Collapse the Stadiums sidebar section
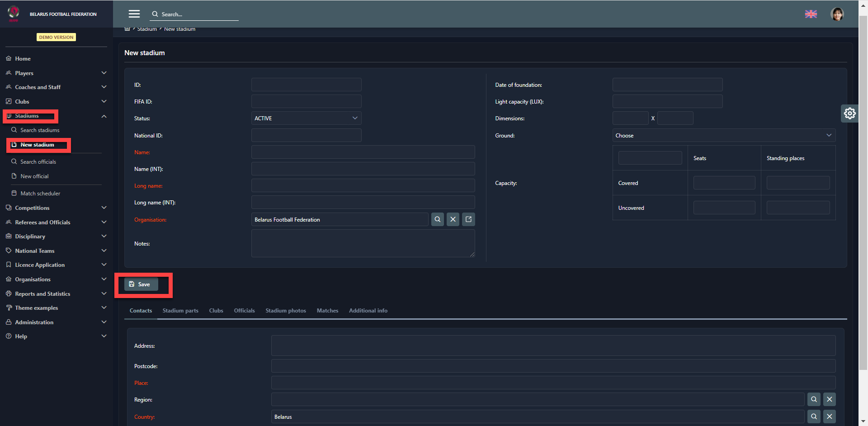 (104, 116)
